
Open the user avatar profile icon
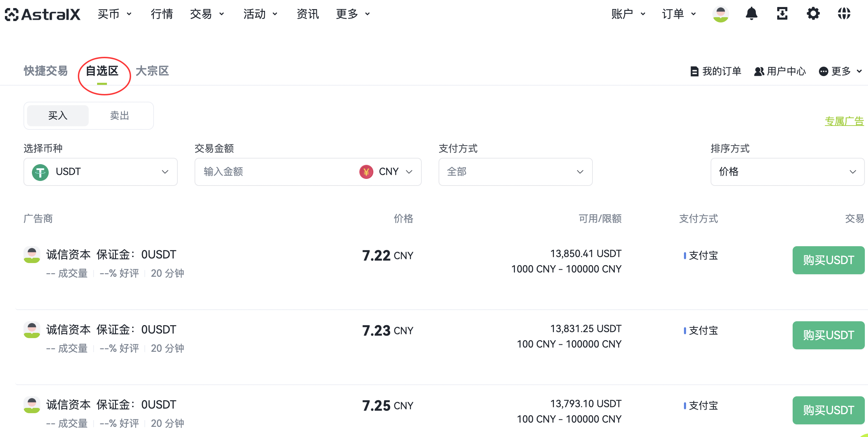point(720,14)
